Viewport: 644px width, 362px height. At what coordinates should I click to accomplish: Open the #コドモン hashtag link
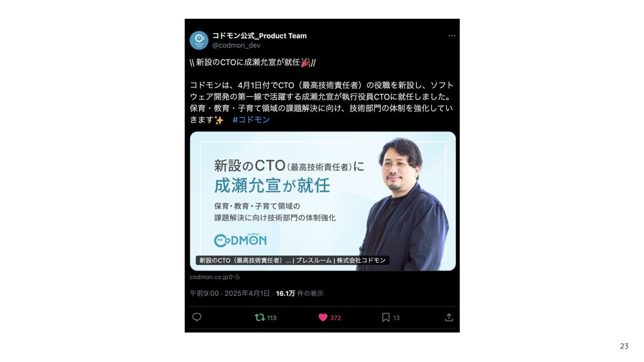(x=251, y=120)
